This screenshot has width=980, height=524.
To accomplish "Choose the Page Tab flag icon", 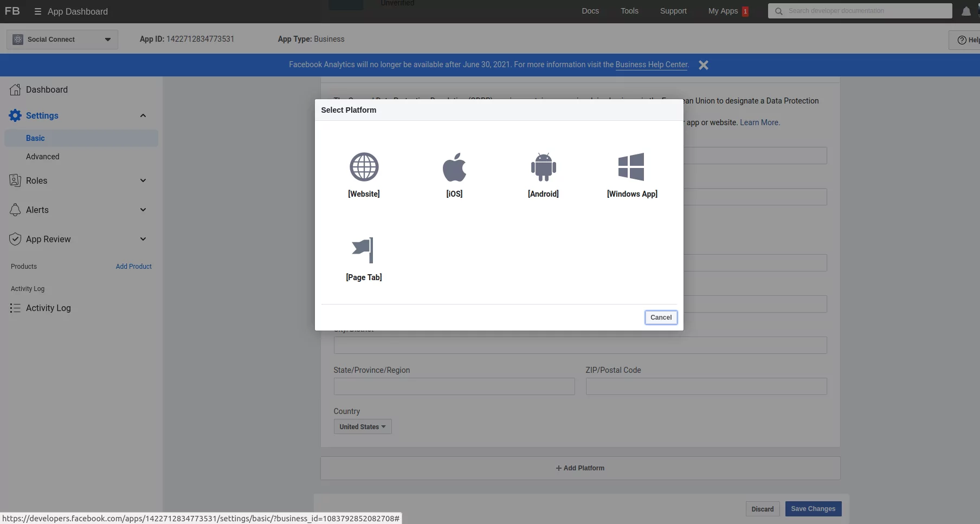I will [x=363, y=250].
